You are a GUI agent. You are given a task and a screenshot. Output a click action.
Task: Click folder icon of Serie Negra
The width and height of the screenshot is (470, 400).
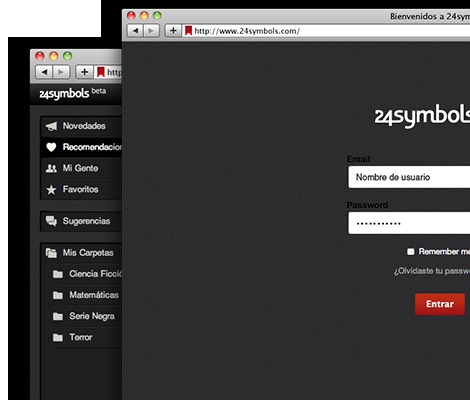(58, 316)
